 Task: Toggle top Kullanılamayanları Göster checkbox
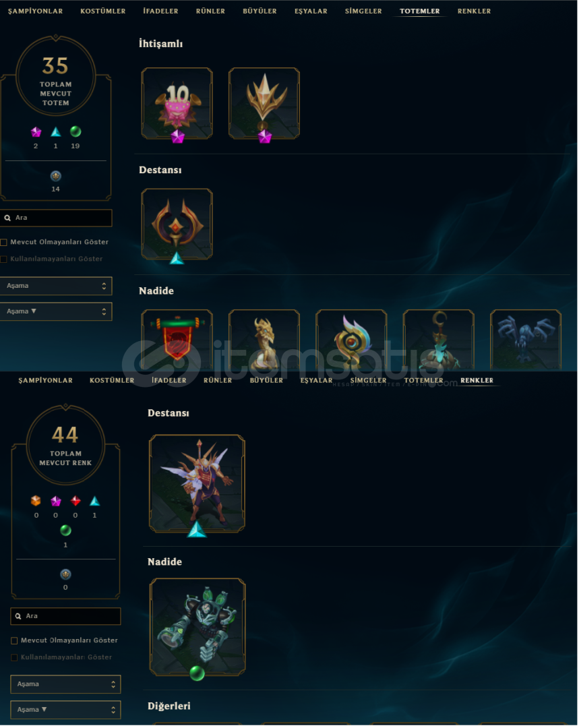point(4,259)
